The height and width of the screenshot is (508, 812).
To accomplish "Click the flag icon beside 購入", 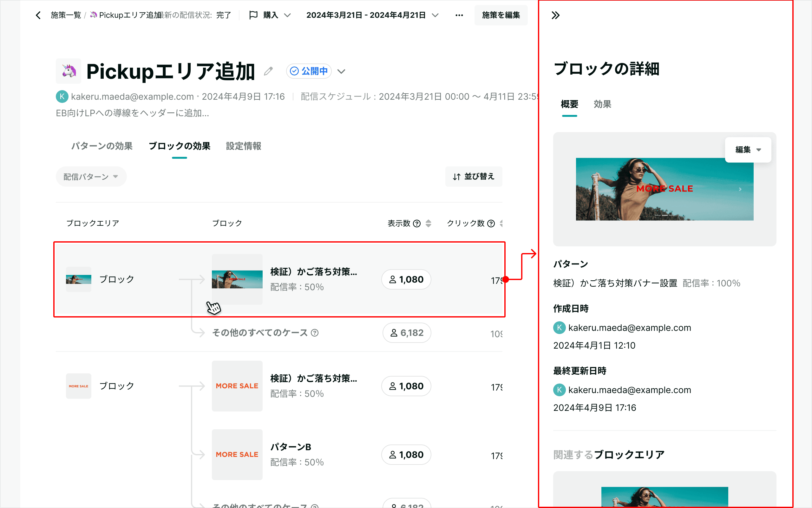I will (253, 15).
